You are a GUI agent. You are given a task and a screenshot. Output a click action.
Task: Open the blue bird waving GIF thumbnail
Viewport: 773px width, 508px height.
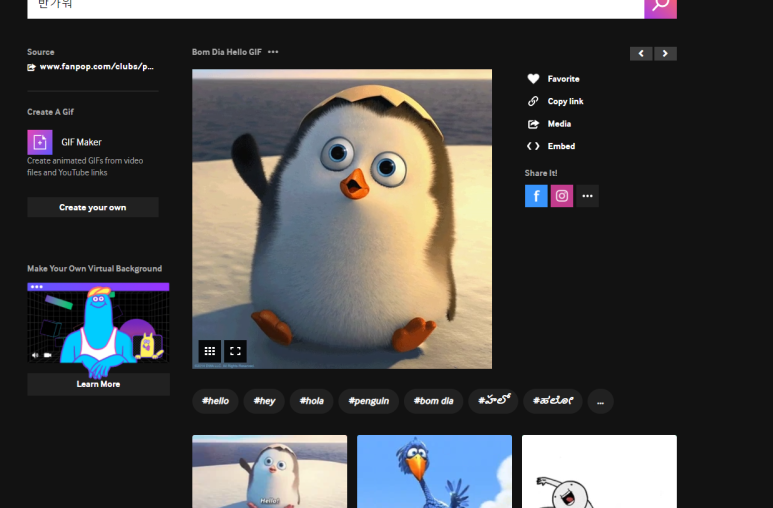[434, 472]
